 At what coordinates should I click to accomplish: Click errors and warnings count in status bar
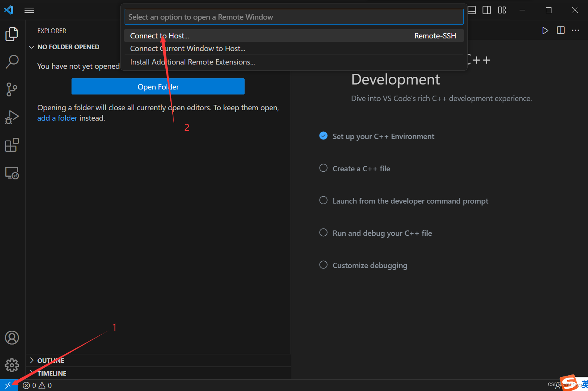pyautogui.click(x=37, y=385)
